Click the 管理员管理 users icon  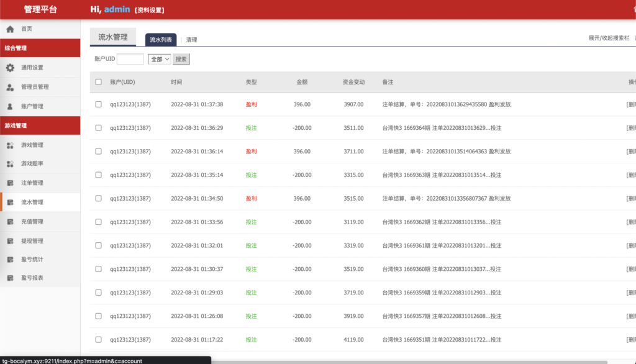[10, 87]
